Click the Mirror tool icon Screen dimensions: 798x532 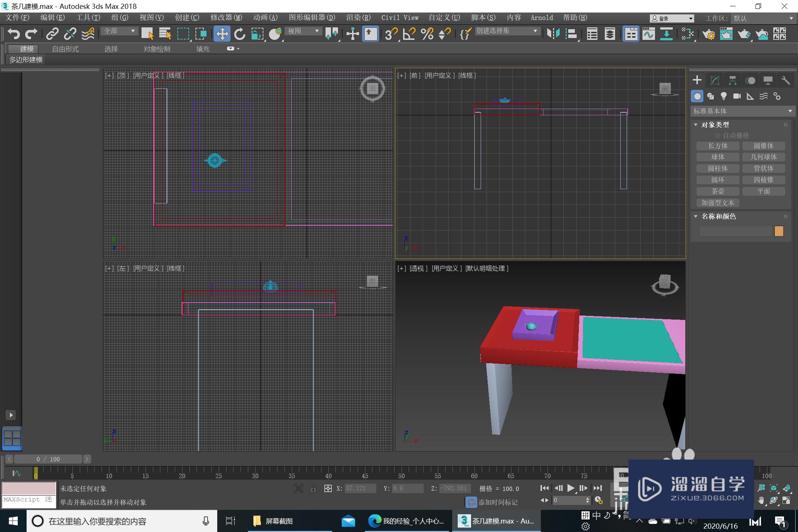(553, 34)
